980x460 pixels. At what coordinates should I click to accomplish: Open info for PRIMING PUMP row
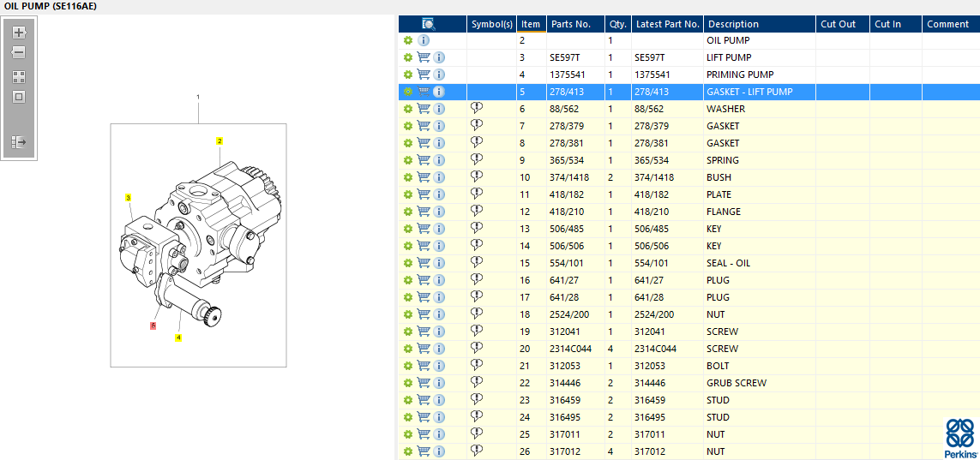(x=439, y=75)
